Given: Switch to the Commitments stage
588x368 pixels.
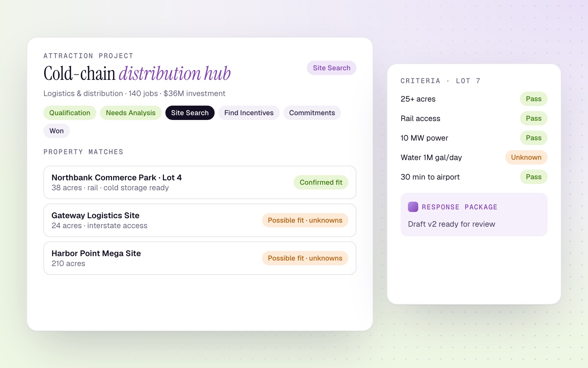Looking at the screenshot, I should [x=312, y=113].
